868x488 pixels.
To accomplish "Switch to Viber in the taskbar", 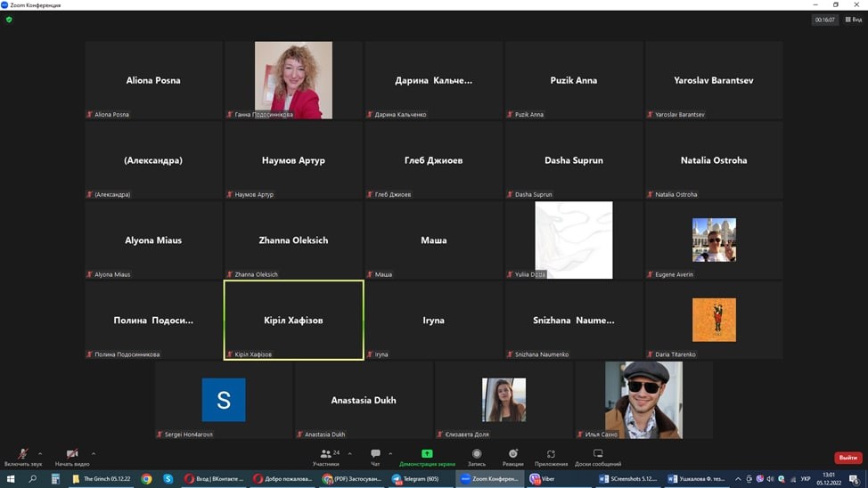I will (x=543, y=479).
